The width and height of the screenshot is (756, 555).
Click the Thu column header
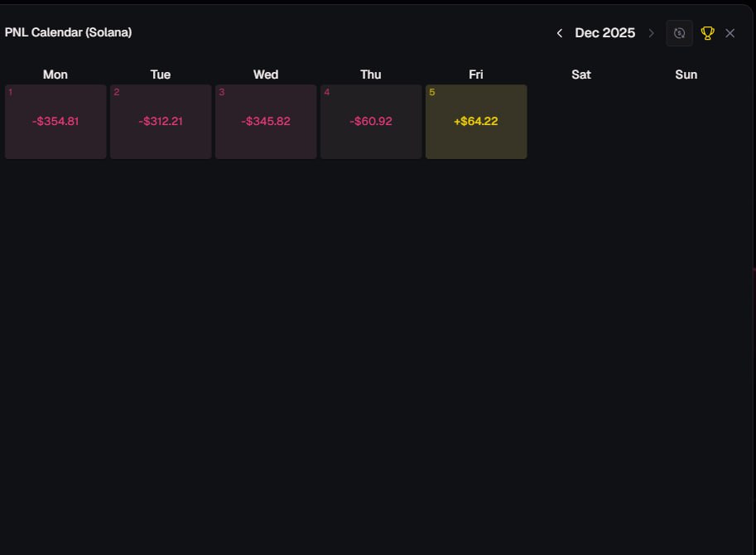click(371, 75)
